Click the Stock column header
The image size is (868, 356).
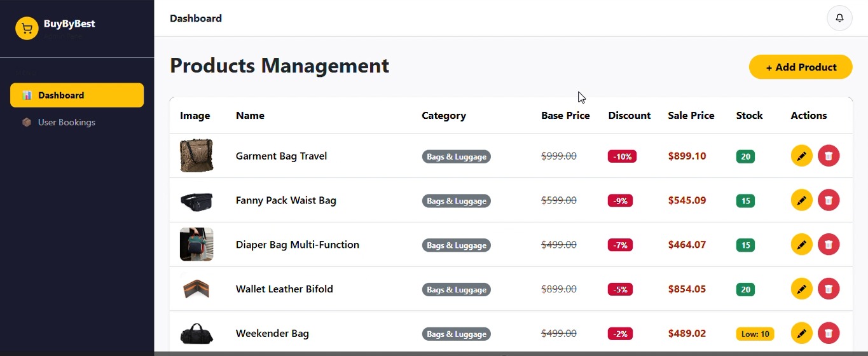[x=750, y=116]
